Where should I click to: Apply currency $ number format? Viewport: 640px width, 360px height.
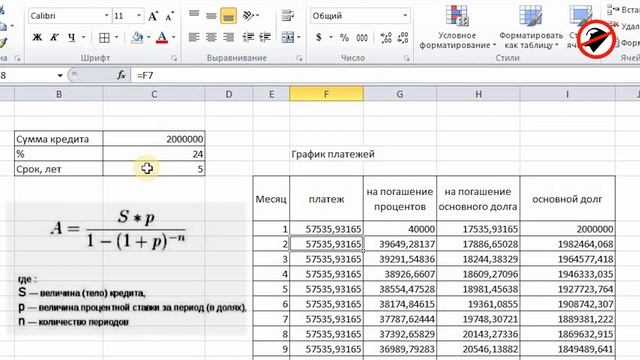coord(319,38)
